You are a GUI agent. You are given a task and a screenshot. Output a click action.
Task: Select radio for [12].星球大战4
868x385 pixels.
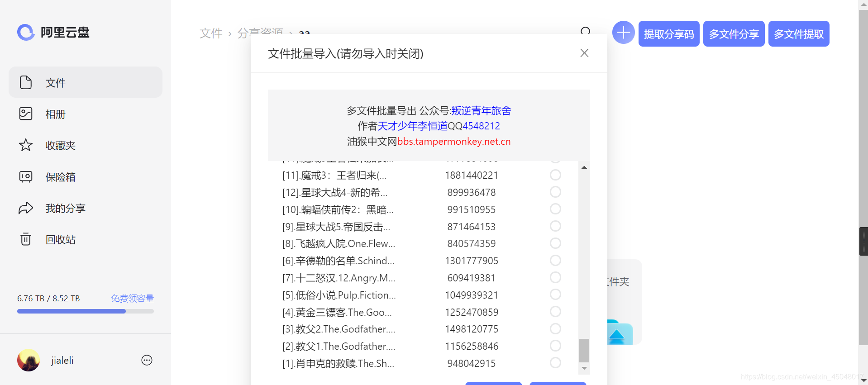pyautogui.click(x=555, y=192)
